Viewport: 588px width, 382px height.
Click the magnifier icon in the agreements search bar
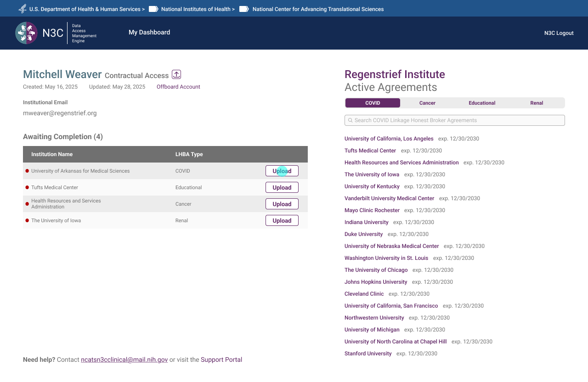[350, 120]
